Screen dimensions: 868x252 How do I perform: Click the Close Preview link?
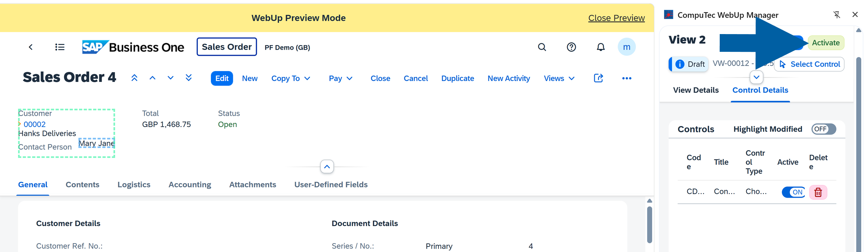pyautogui.click(x=616, y=18)
